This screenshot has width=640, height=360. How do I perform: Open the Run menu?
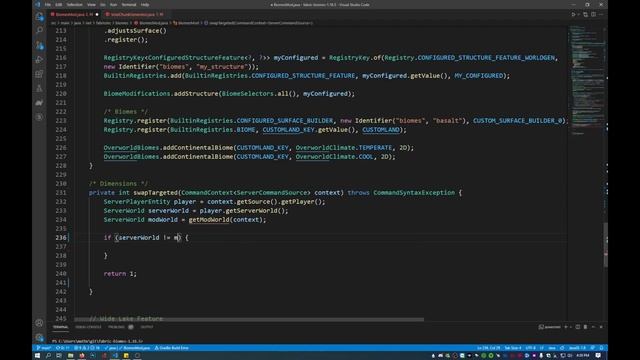pos(113,4)
